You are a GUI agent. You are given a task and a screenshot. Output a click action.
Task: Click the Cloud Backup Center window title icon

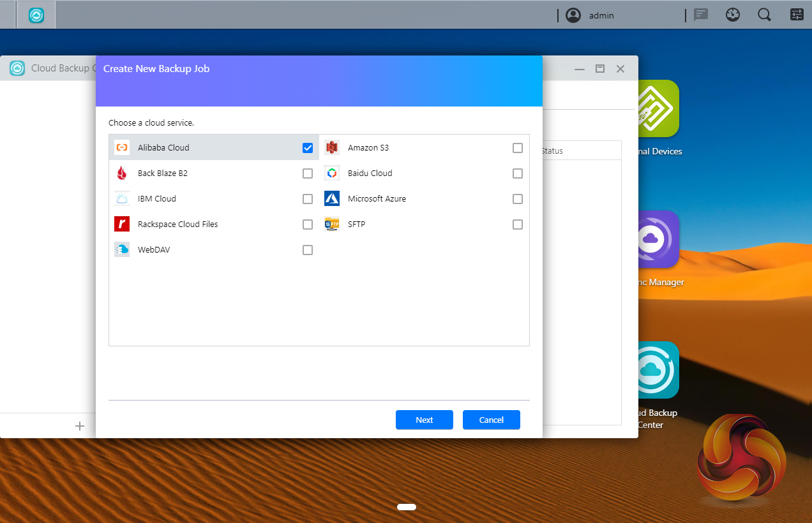point(17,68)
